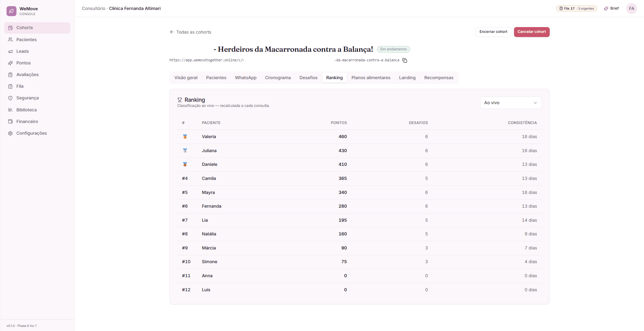Open Leads in the sidebar
This screenshot has height=331, width=644.
37,51
